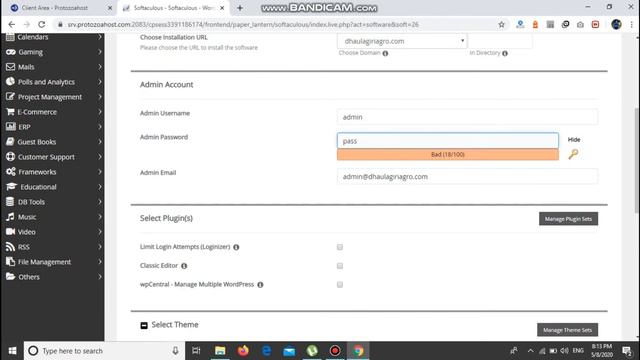This screenshot has height=360, width=640.
Task: Open Firefox from taskbar
Action: (x=243, y=351)
